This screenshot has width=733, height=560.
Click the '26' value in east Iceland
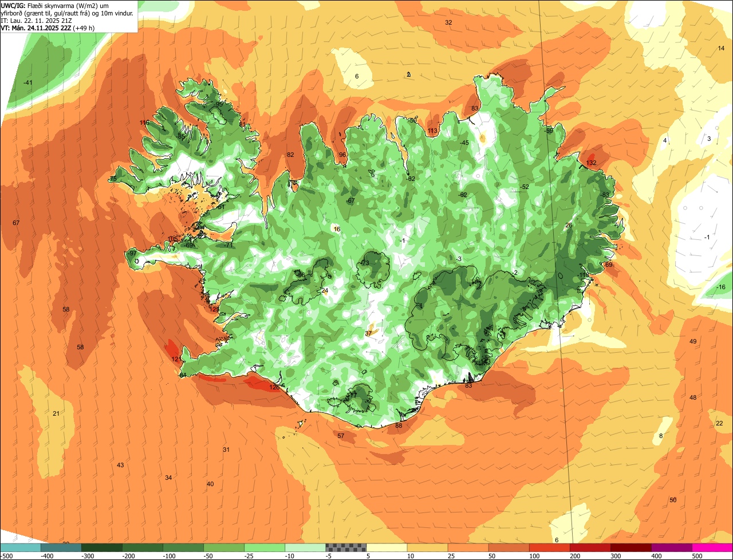(569, 225)
